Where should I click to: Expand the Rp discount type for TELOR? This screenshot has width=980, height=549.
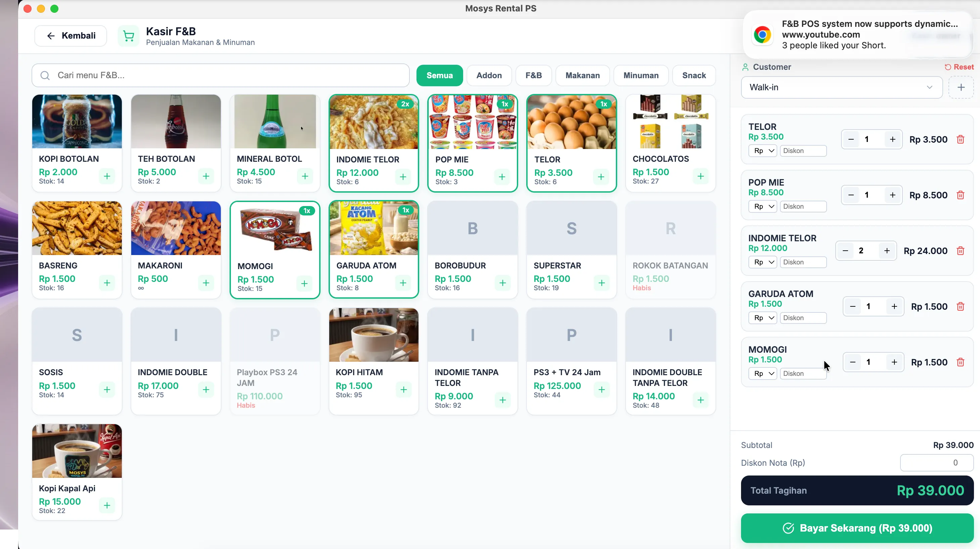click(x=763, y=151)
